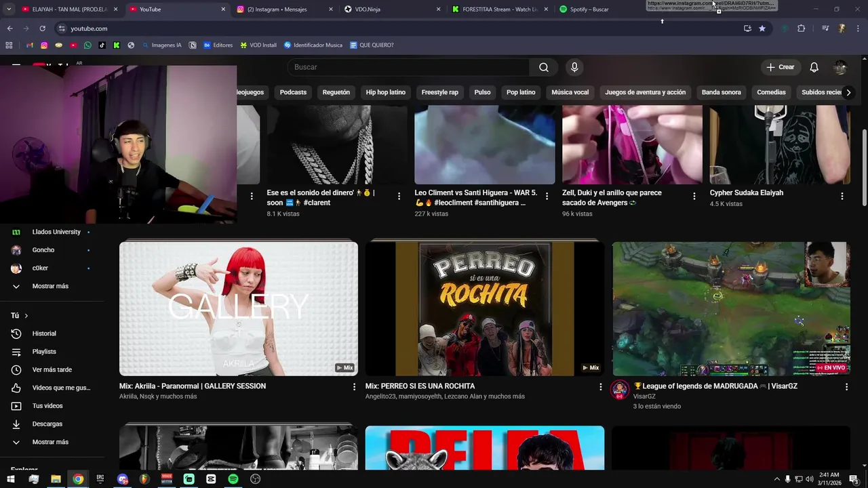
Task: Open the Tú section chevron
Action: 26,316
